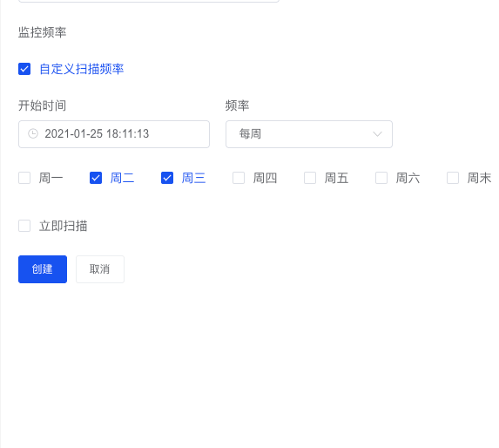
Task: Enable the 周四 checkbox
Action: 239,178
